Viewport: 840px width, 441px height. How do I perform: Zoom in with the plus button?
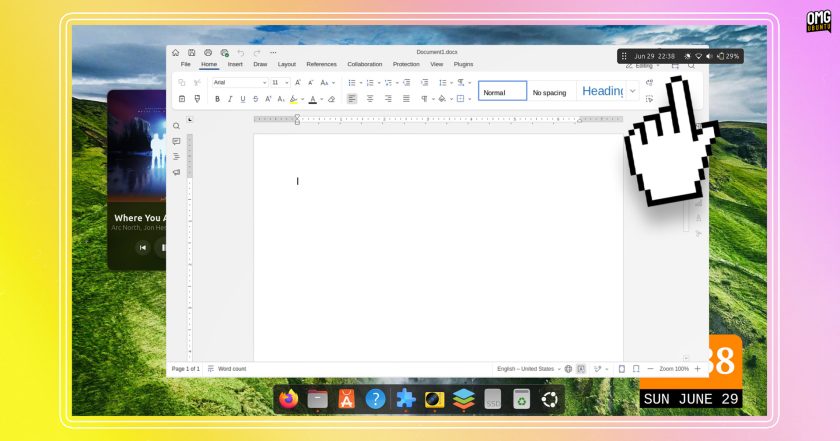(x=698, y=369)
